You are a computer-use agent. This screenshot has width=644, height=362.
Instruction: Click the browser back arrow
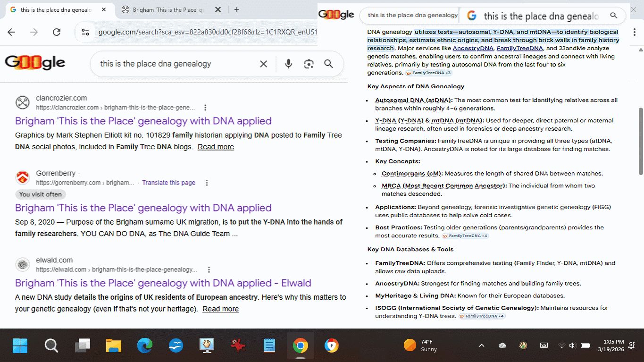(11, 32)
